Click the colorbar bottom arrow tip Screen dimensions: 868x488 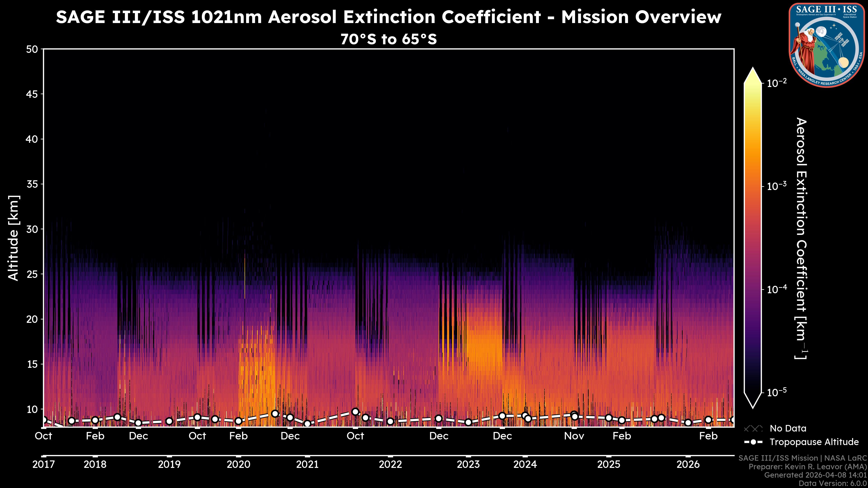(x=753, y=406)
